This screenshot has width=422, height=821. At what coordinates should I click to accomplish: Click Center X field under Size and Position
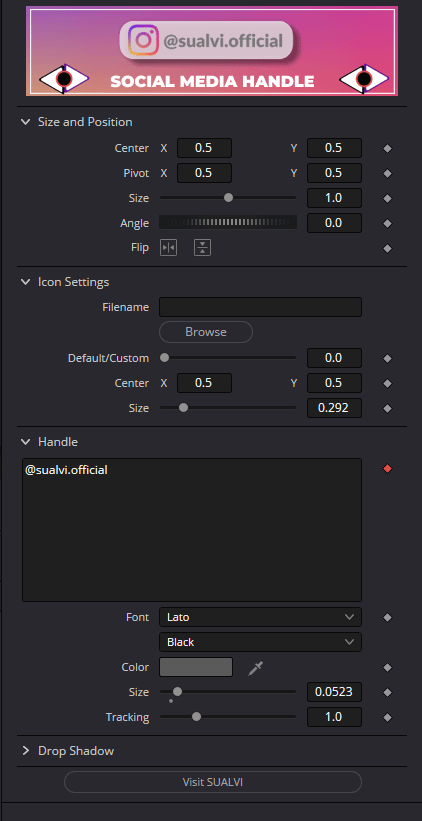[204, 148]
